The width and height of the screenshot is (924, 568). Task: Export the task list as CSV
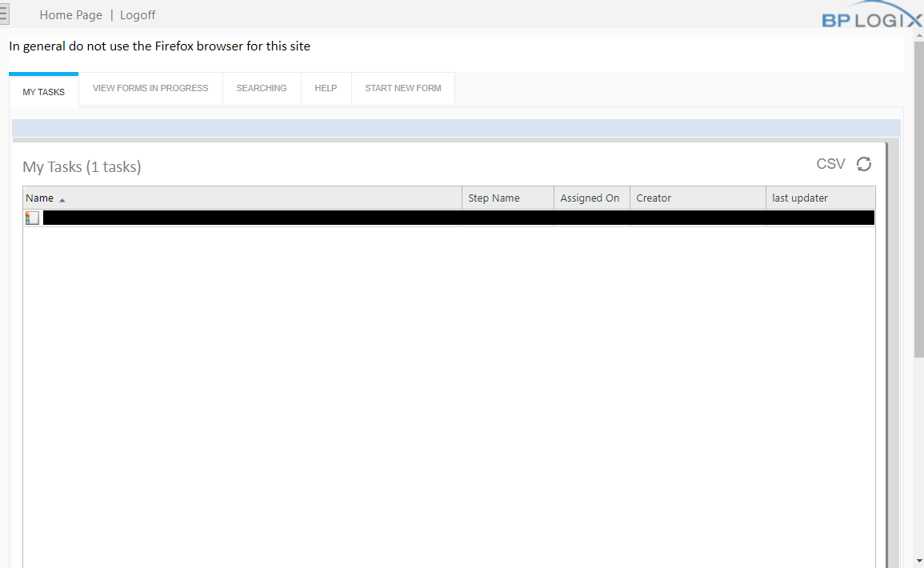[830, 164]
